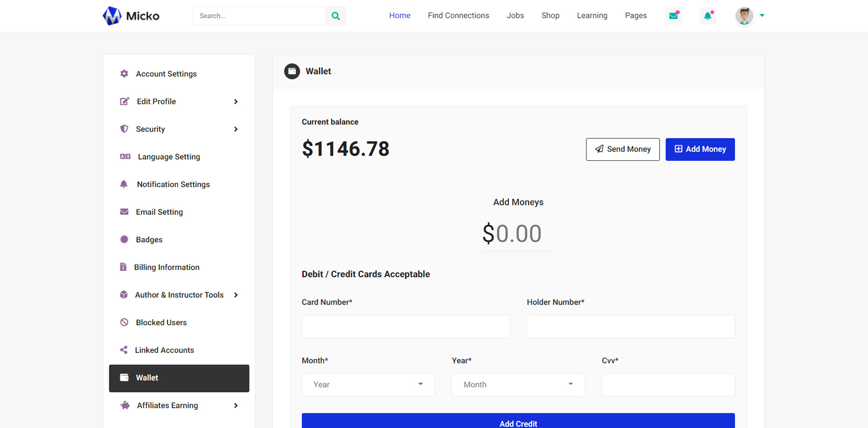Open the Month placeholder dropdown under Year
This screenshot has height=428, width=868.
click(518, 385)
